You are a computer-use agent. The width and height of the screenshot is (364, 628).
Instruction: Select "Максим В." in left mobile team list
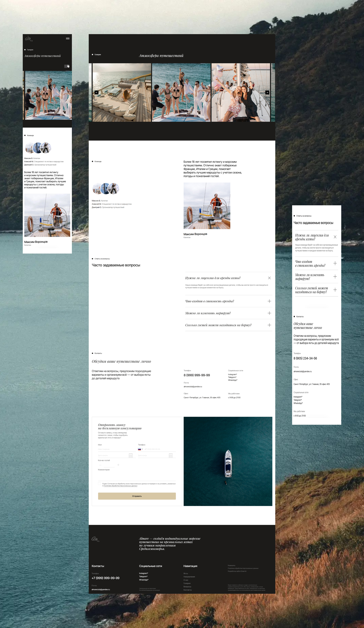(32, 158)
